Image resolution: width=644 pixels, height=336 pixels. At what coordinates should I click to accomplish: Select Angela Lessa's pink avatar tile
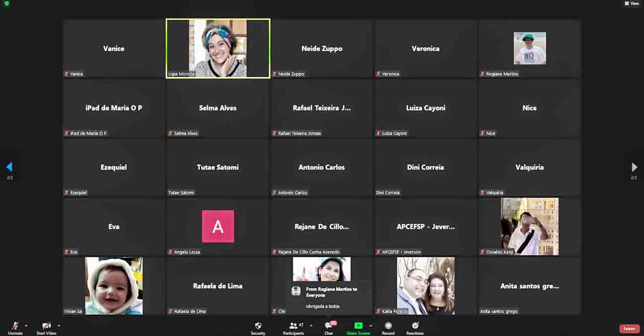pos(218,226)
